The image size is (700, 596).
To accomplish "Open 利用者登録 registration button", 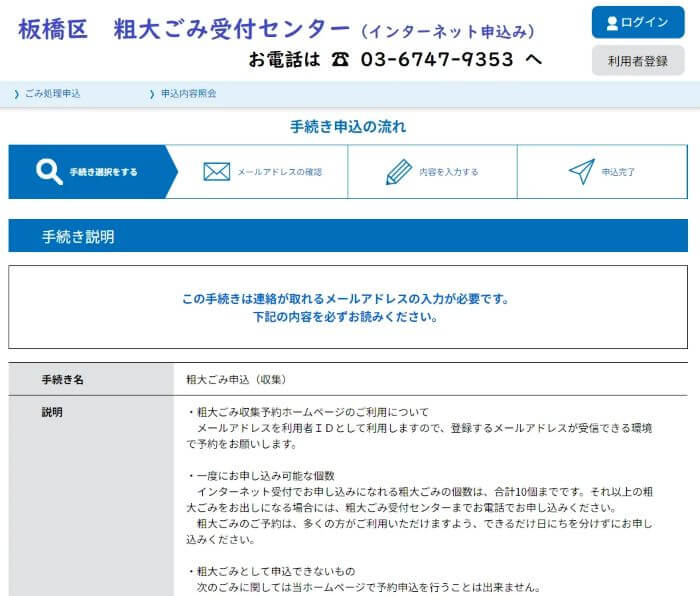I will point(638,61).
